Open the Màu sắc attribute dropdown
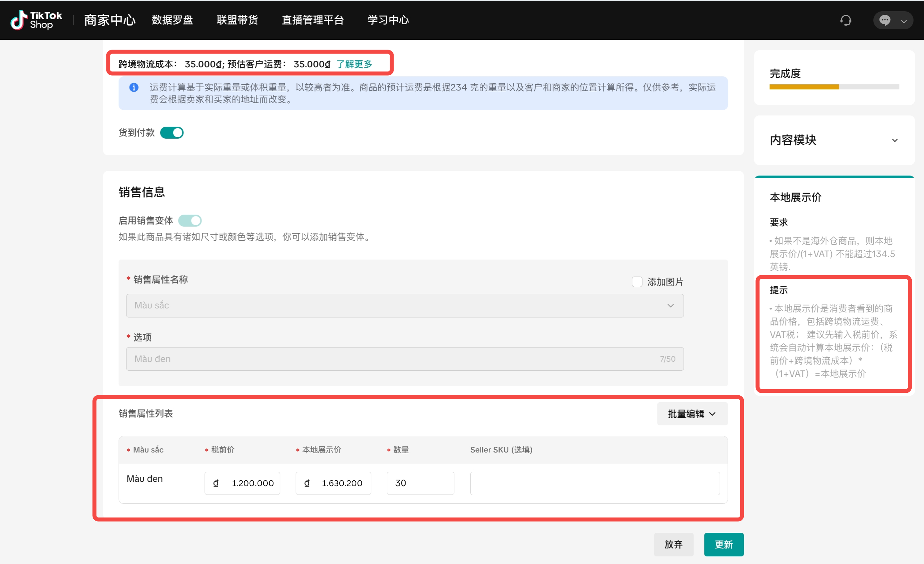This screenshot has width=924, height=564. click(x=404, y=306)
